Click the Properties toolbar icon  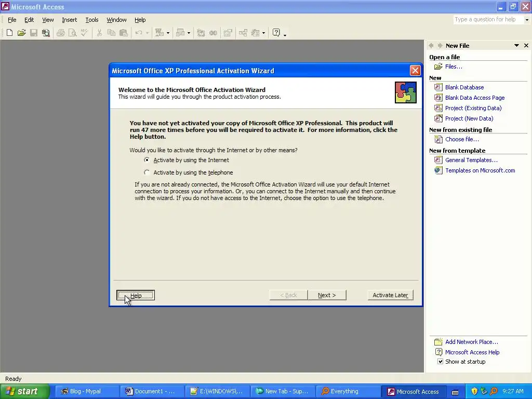(228, 33)
